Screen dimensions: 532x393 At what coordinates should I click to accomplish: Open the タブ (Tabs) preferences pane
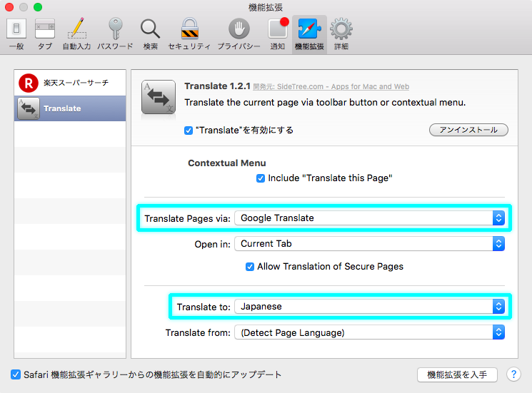click(x=45, y=34)
